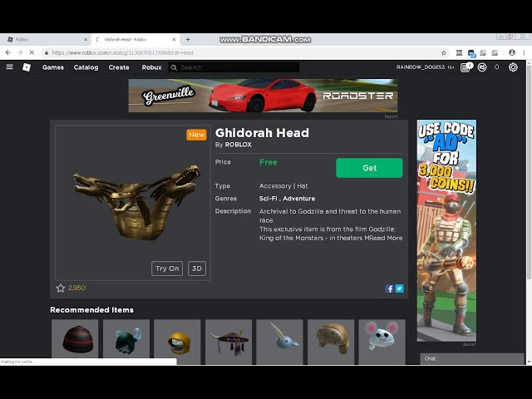The width and height of the screenshot is (532, 399).
Task: Open the Games nav menu
Action: [x=53, y=67]
